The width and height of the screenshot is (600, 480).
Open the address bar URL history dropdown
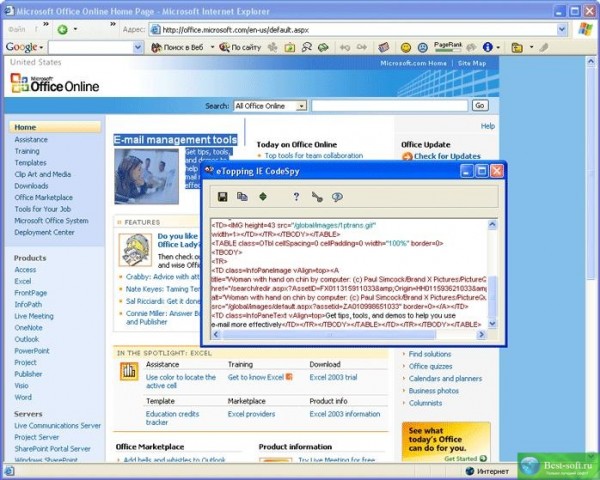pyautogui.click(x=562, y=29)
